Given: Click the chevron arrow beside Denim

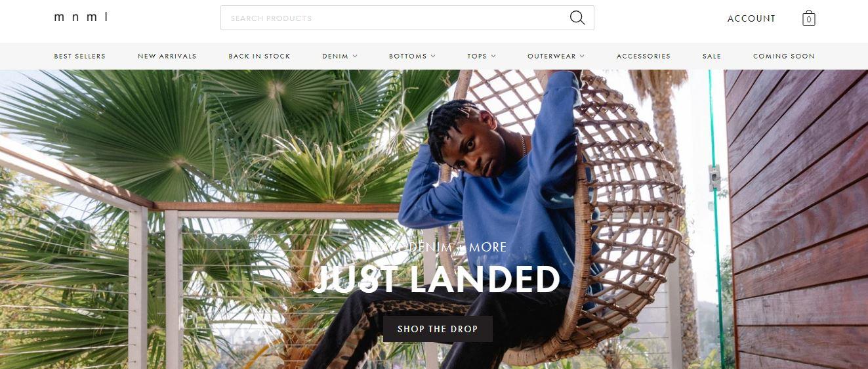Looking at the screenshot, I should pos(355,56).
